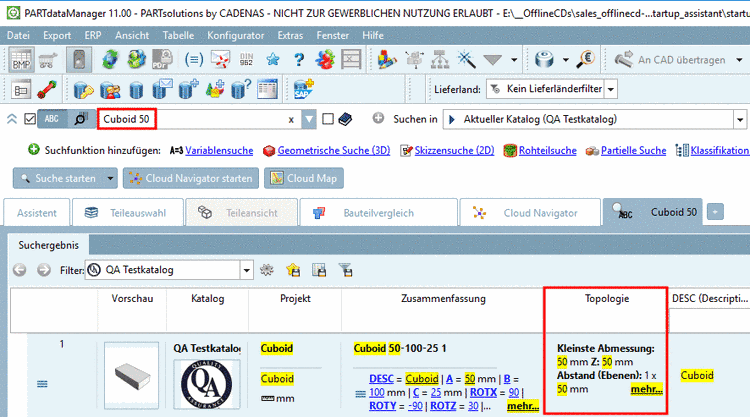The image size is (750, 417).
Task: Toggle the highlighted 3D part view toolbar button
Action: (x=79, y=60)
